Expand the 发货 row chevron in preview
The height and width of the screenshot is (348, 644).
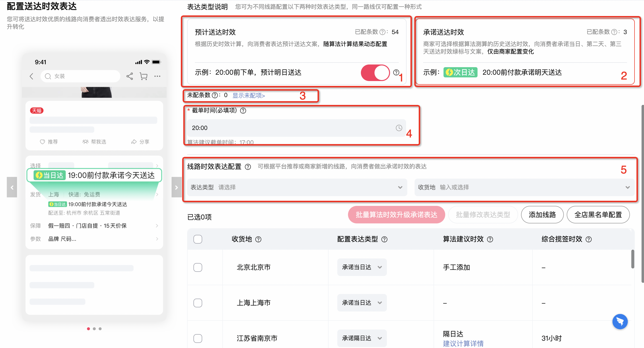coord(157,194)
